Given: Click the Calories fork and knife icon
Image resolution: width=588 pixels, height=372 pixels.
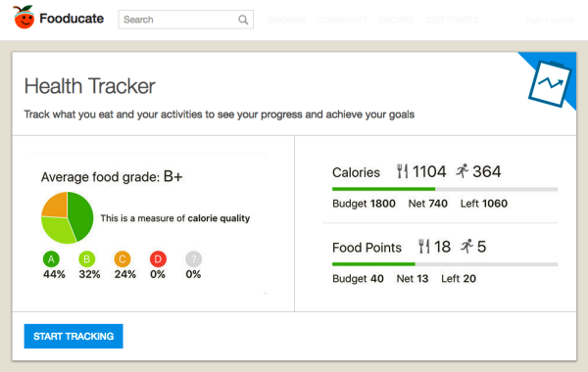Looking at the screenshot, I should click(x=403, y=171).
